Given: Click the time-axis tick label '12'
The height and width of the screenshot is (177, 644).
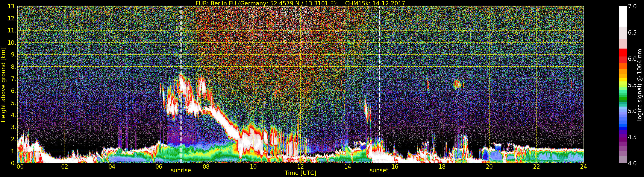Looking at the screenshot, I should pyautogui.click(x=300, y=167).
